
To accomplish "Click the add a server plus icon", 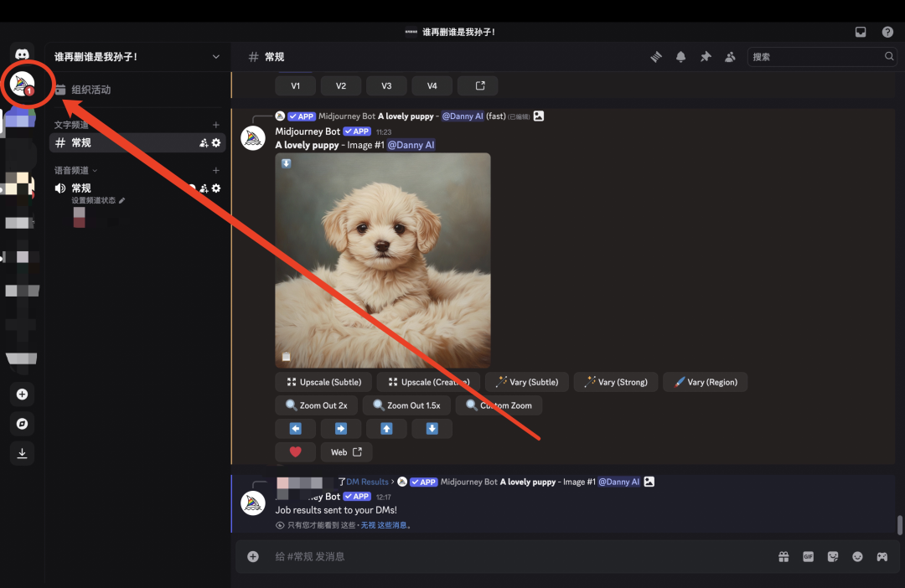I will [x=23, y=395].
